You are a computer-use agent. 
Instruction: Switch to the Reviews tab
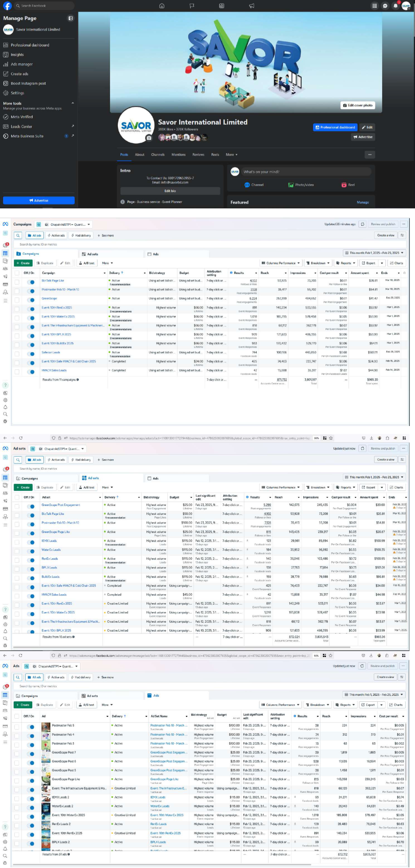click(x=198, y=155)
